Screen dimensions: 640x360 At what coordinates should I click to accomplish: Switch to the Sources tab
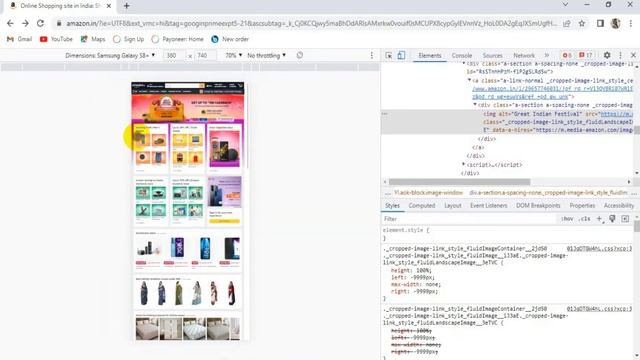[x=492, y=56]
